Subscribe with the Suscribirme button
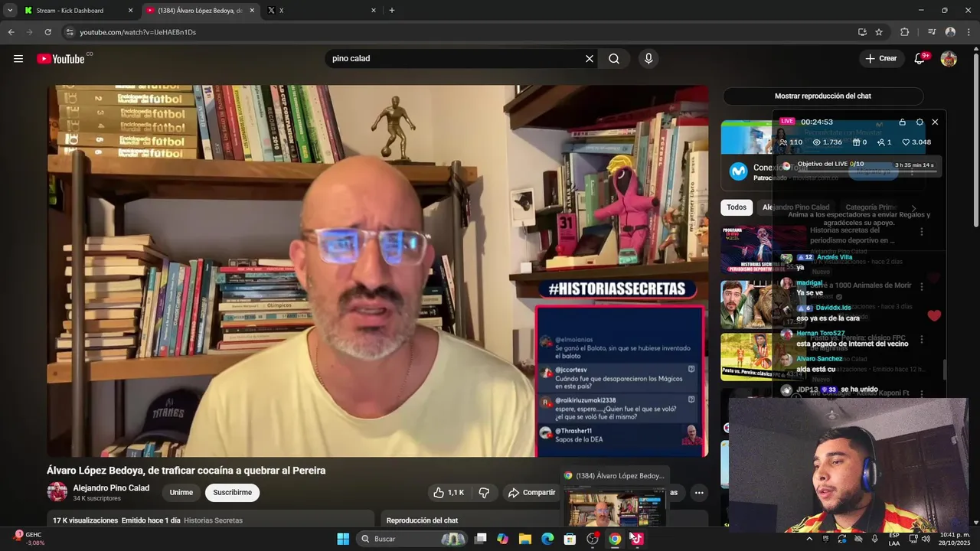Screen dimensions: 980x551 click(233, 493)
